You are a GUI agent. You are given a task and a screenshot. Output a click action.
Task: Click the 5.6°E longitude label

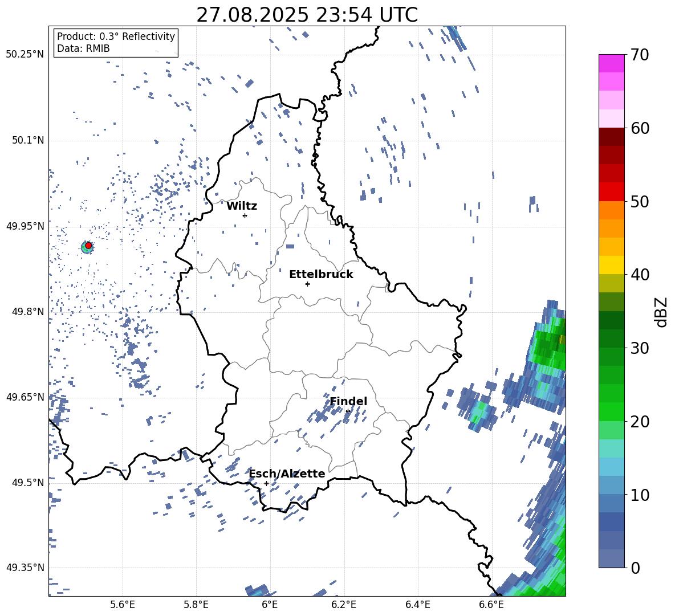click(123, 605)
